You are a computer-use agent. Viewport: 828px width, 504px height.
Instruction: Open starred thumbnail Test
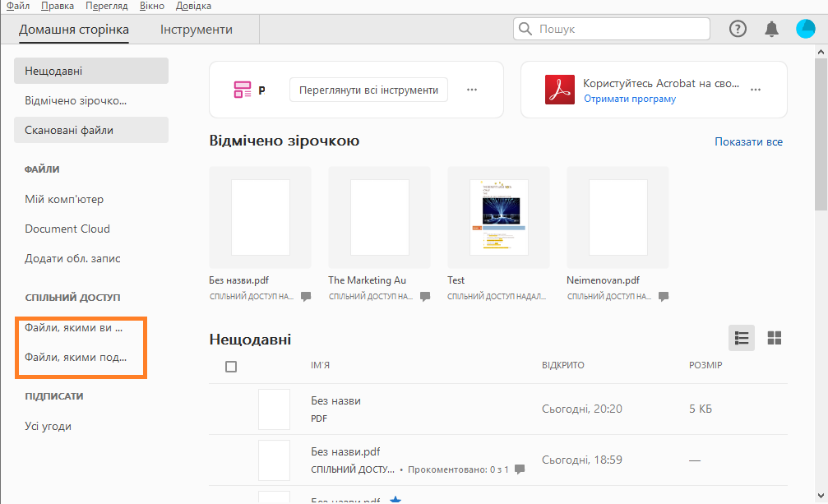click(498, 217)
